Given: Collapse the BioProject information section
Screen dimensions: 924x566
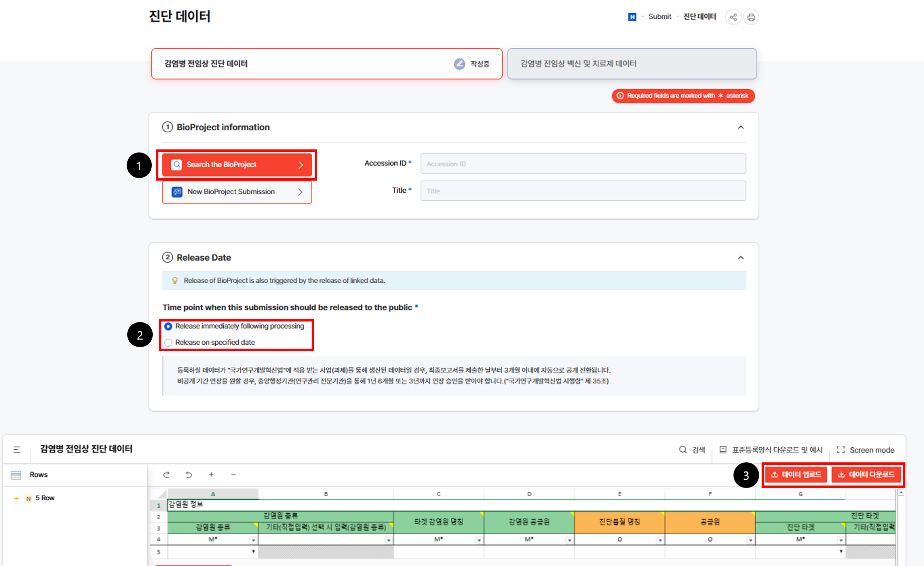Looking at the screenshot, I should 741,127.
